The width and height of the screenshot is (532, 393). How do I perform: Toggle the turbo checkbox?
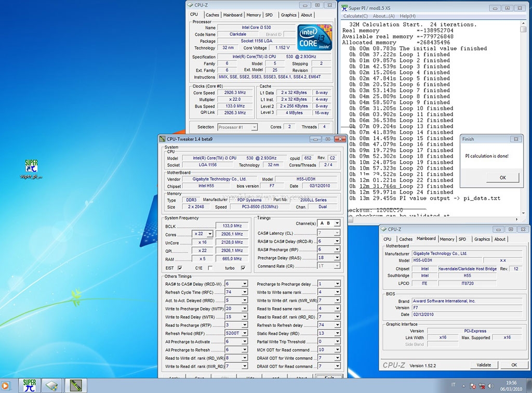(x=243, y=268)
